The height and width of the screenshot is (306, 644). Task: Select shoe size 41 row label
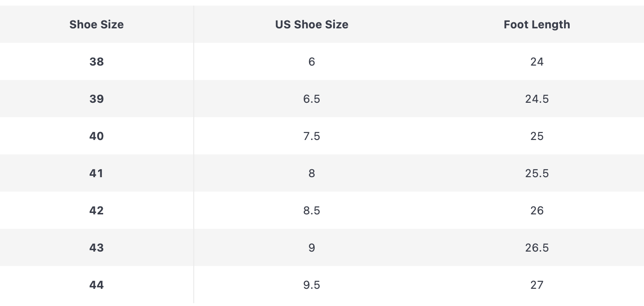click(97, 173)
